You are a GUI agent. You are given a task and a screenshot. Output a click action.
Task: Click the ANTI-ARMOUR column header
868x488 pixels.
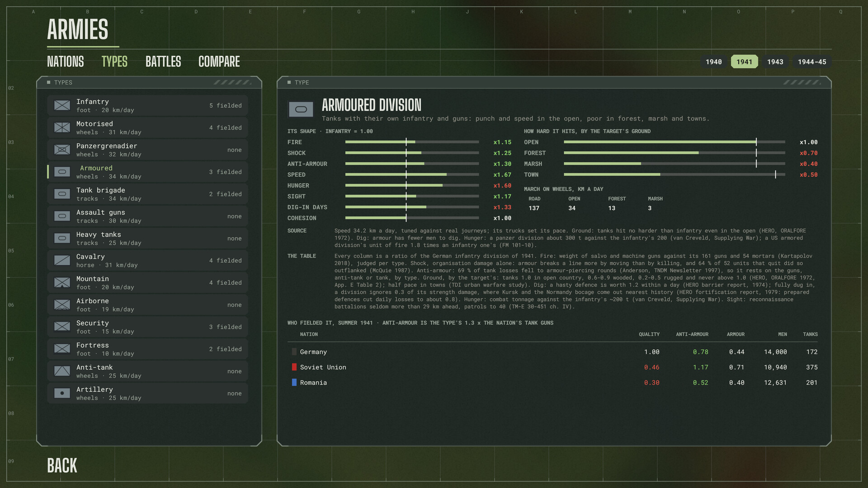point(692,334)
